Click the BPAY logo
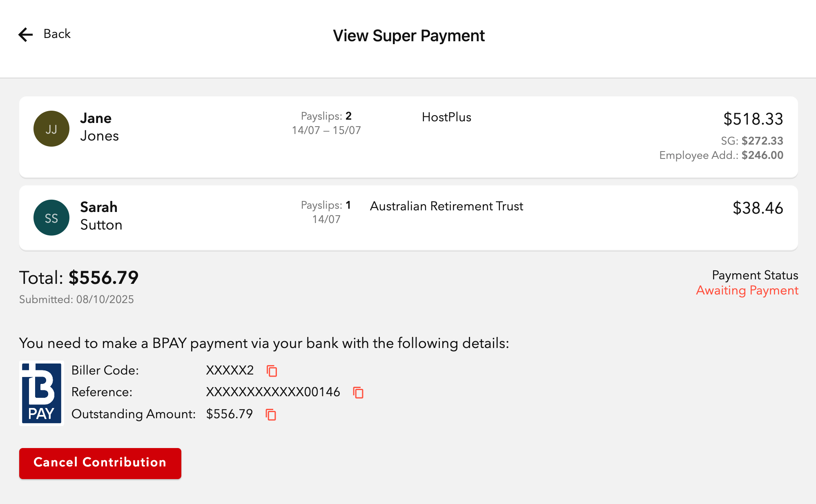 coord(42,393)
